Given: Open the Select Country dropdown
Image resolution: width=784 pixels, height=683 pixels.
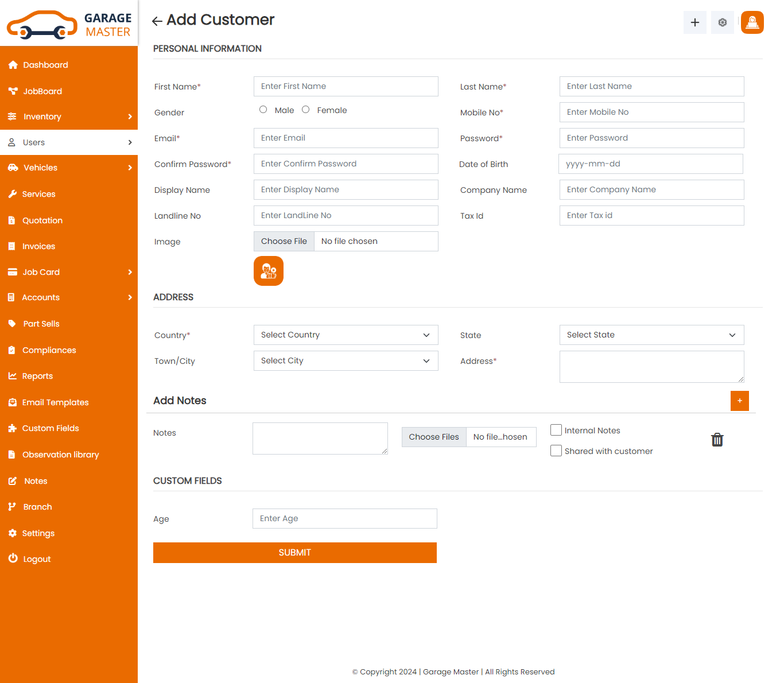Looking at the screenshot, I should (x=346, y=335).
